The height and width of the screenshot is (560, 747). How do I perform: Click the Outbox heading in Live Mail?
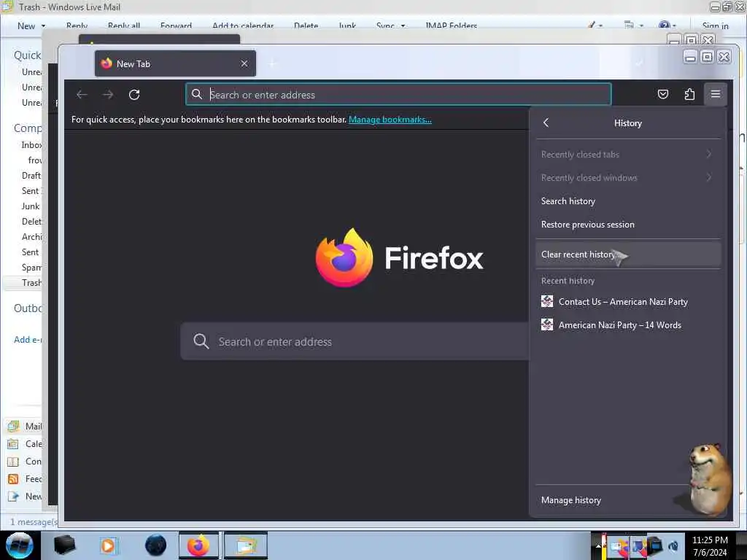(28, 308)
